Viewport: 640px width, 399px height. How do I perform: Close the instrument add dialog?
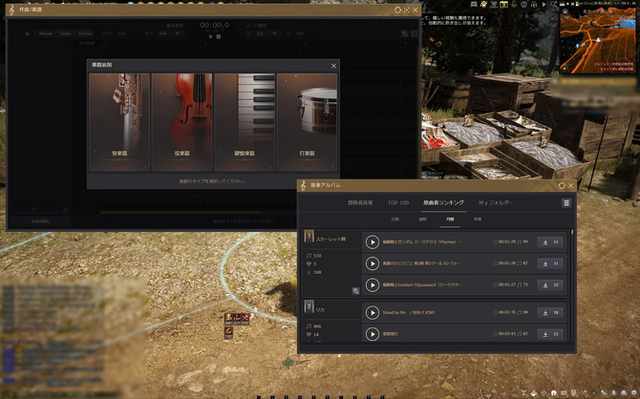(x=333, y=66)
